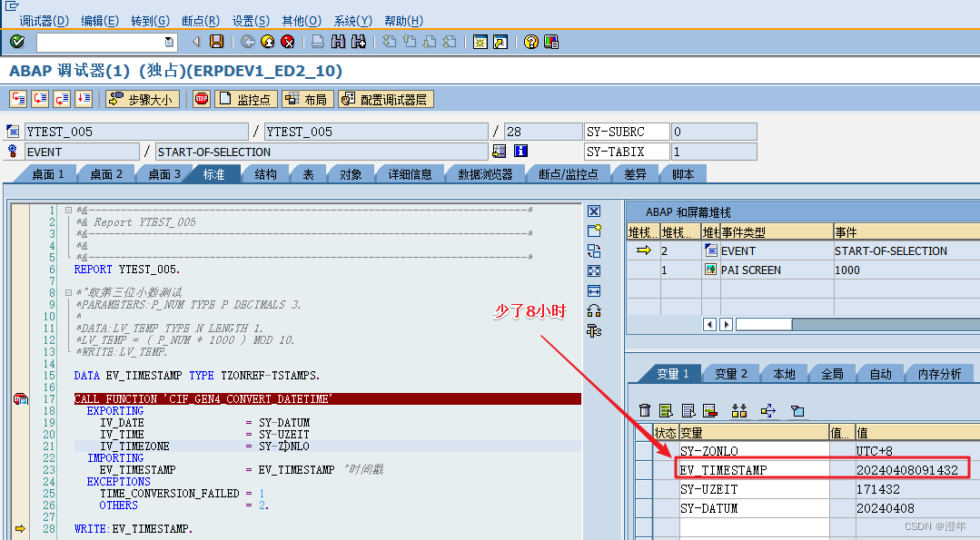Viewport: 980px width, 540px height.
Task: Click the trash Delete variables icon
Action: click(645, 410)
